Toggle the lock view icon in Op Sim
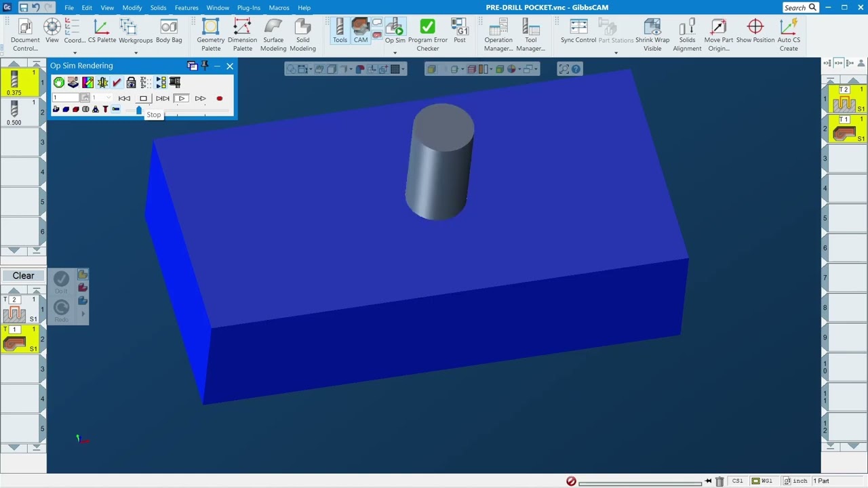The height and width of the screenshot is (488, 868). click(x=132, y=82)
